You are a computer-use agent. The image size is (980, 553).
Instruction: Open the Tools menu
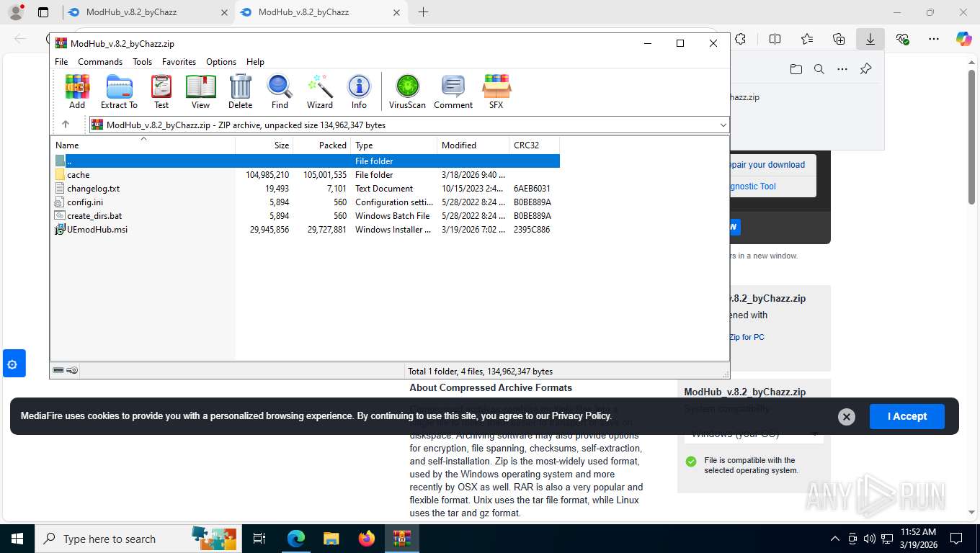click(143, 62)
